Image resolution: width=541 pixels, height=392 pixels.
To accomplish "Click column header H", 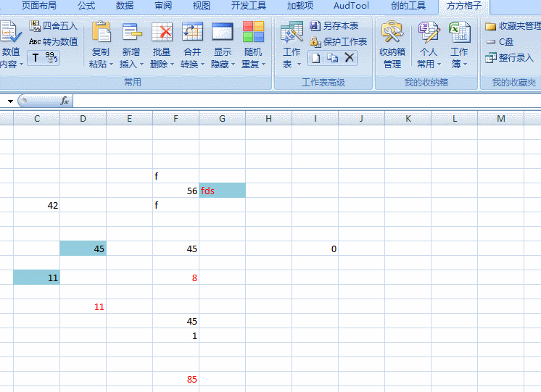I will 268,118.
